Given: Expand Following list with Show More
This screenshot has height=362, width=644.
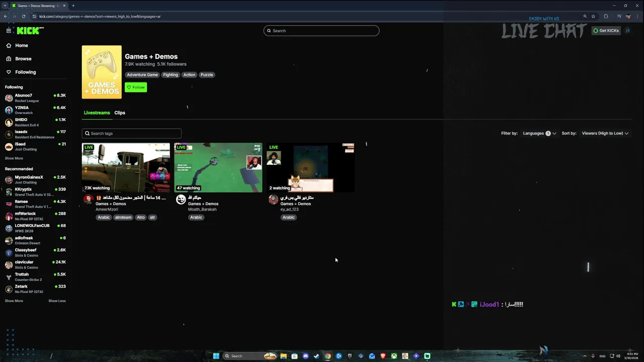Looking at the screenshot, I should click(14, 158).
